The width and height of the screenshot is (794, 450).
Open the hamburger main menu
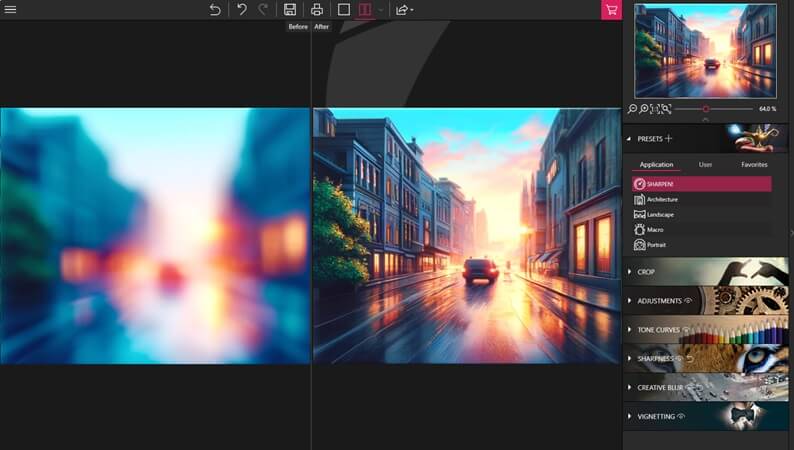coord(10,10)
